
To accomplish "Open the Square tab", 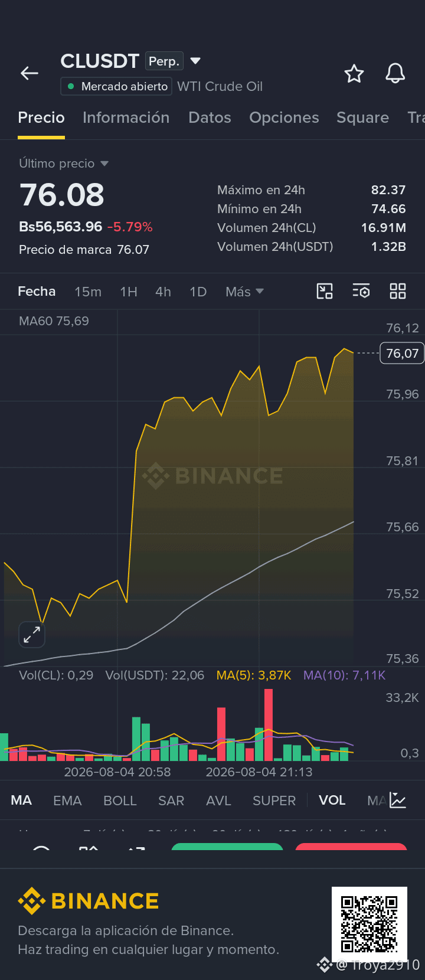I will point(362,117).
